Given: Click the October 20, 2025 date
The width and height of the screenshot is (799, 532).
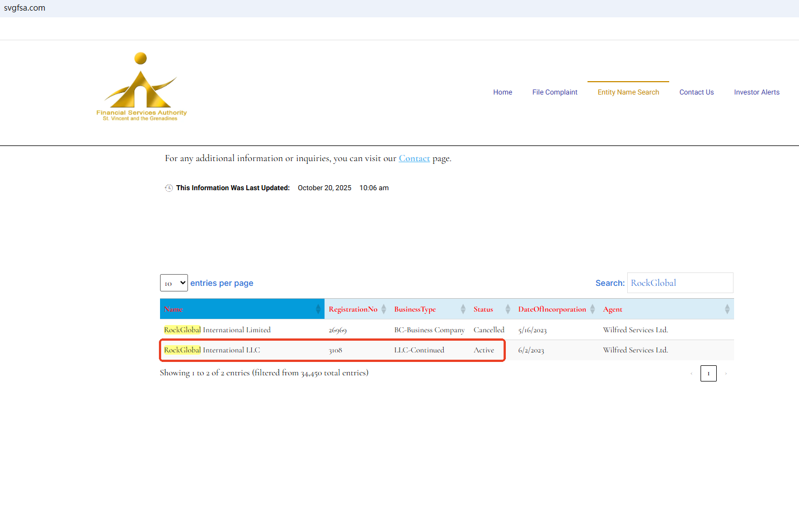Looking at the screenshot, I should 325,188.
